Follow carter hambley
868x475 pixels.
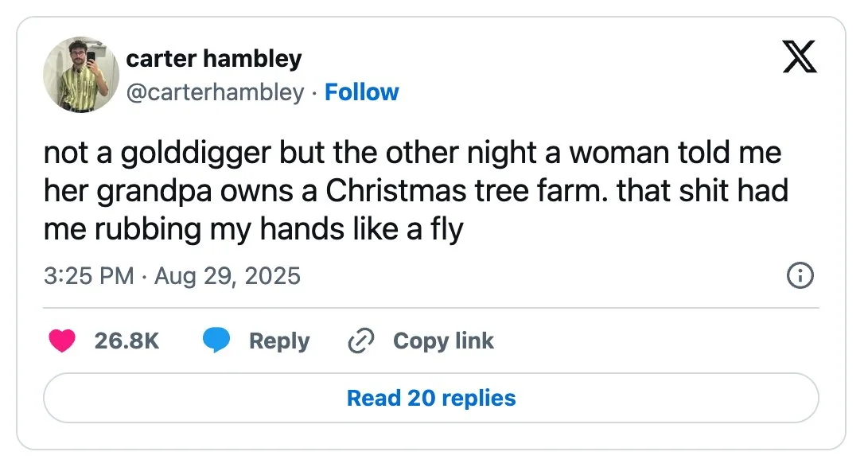tap(361, 92)
